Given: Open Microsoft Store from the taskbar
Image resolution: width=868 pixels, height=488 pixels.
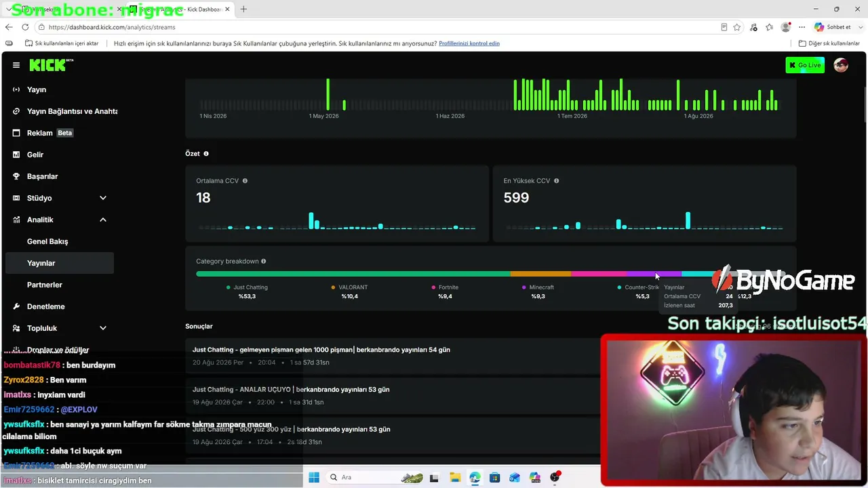Looking at the screenshot, I should coord(494,477).
